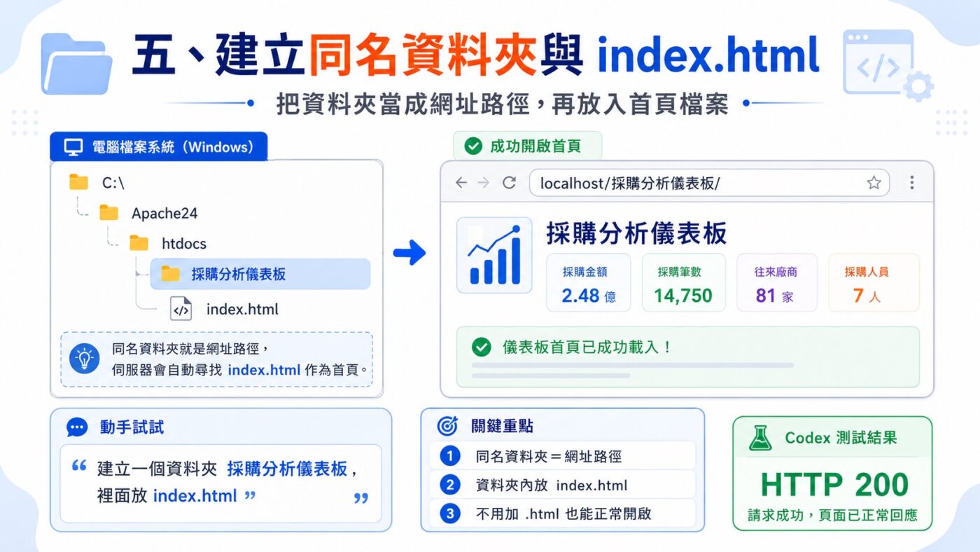Click 採購分析儀表板 in the 動手試試 quote

[287, 469]
